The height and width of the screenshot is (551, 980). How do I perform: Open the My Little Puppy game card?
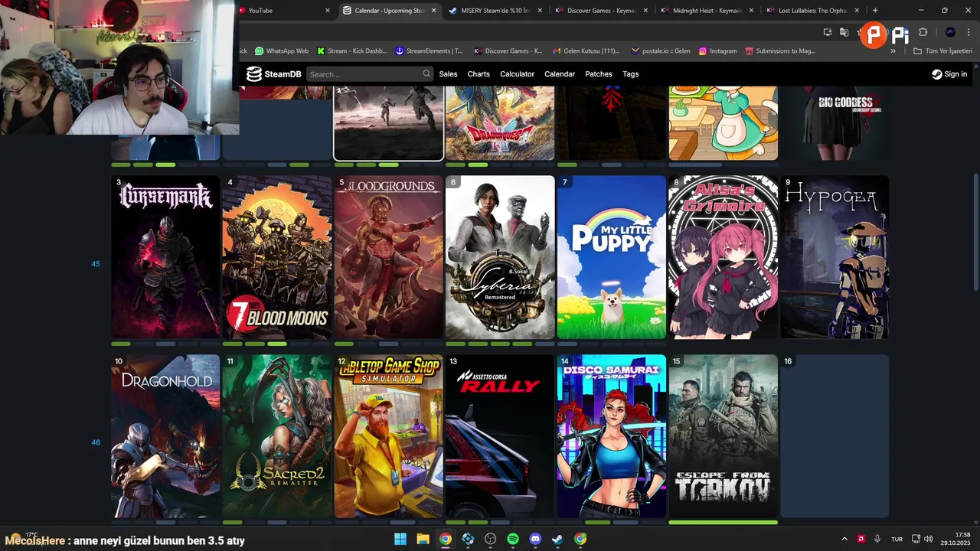612,257
